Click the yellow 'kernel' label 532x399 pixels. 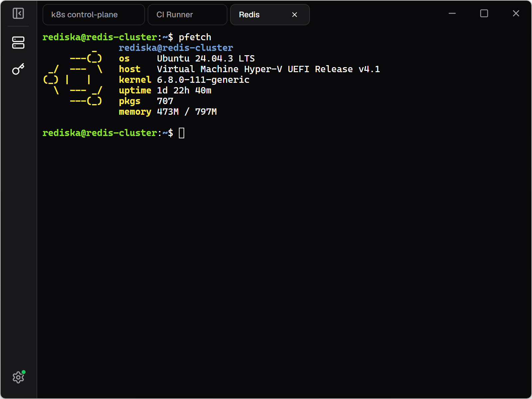pos(135,80)
